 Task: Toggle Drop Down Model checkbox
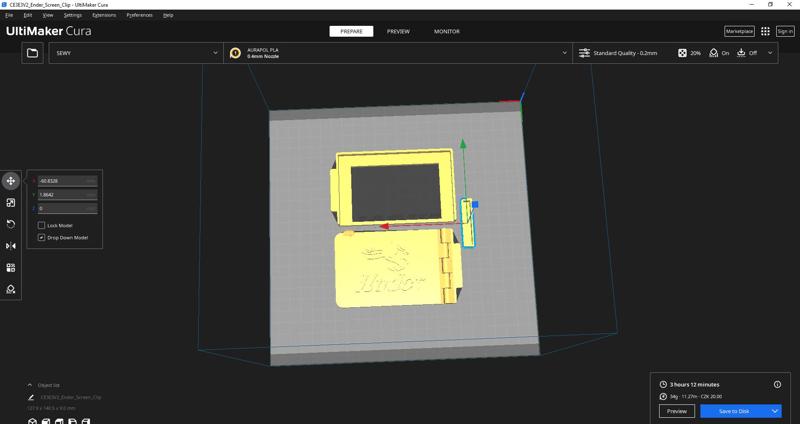(x=41, y=237)
